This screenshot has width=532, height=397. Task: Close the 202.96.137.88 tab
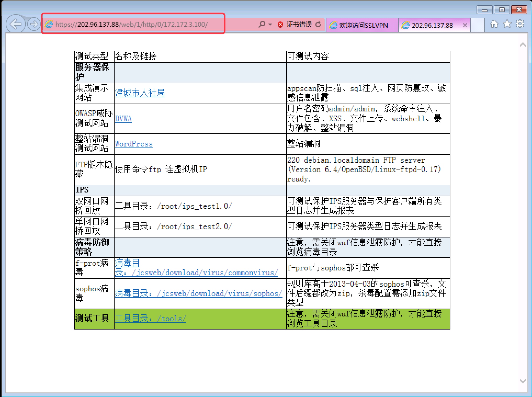pyautogui.click(x=465, y=25)
